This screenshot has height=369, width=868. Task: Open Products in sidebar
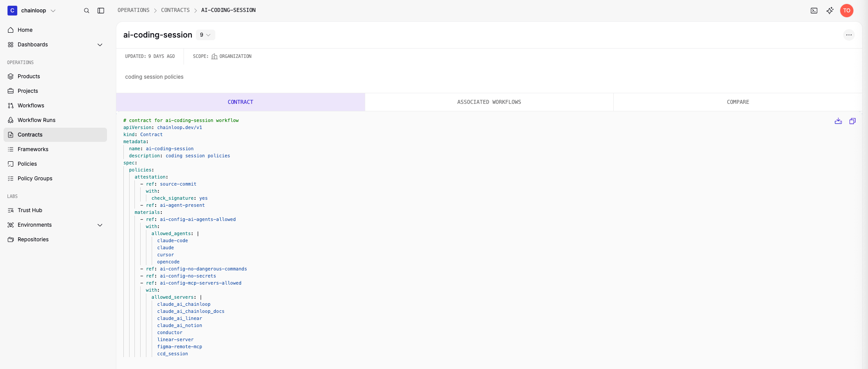[x=55, y=76]
